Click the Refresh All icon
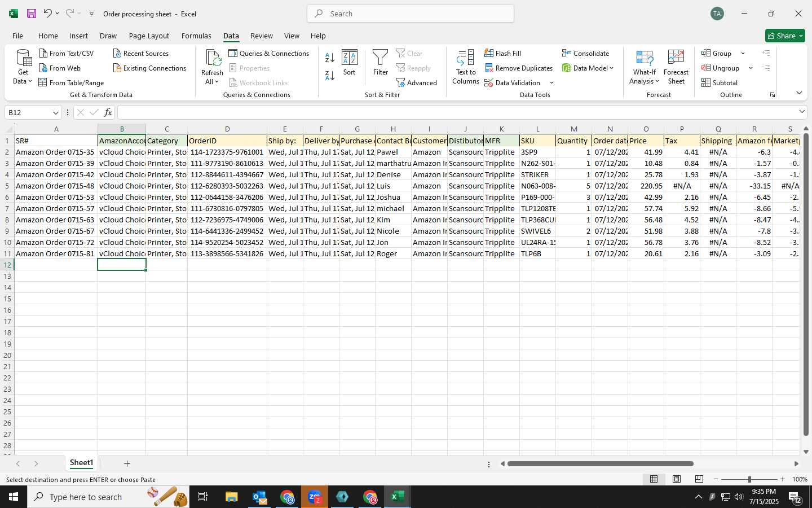This screenshot has height=508, width=812. pos(213,58)
